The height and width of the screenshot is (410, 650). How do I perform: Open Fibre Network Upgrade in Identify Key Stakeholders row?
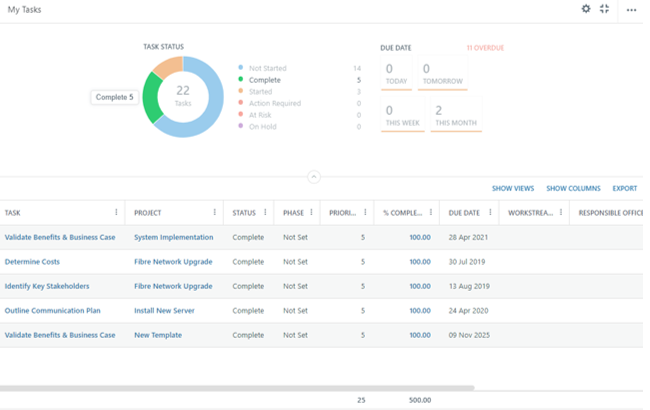(x=173, y=286)
